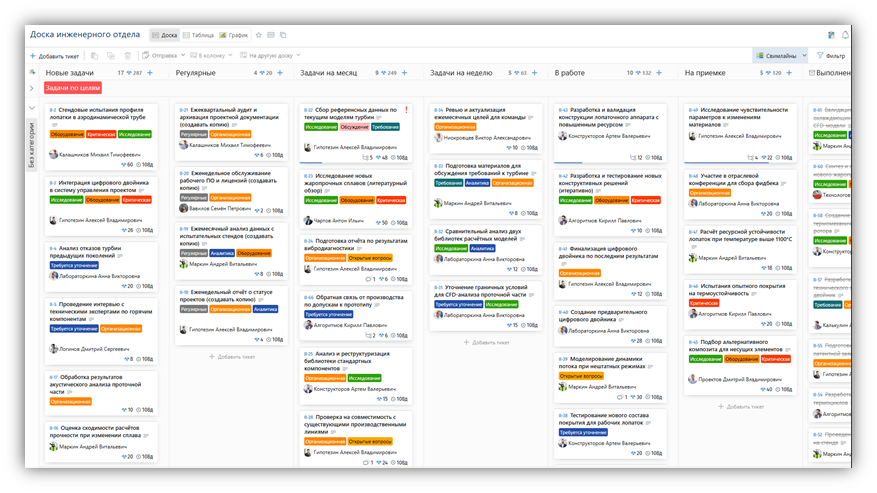Open the На другую доску dropdown
Viewport: 877px width, 493px height.
[x=270, y=55]
